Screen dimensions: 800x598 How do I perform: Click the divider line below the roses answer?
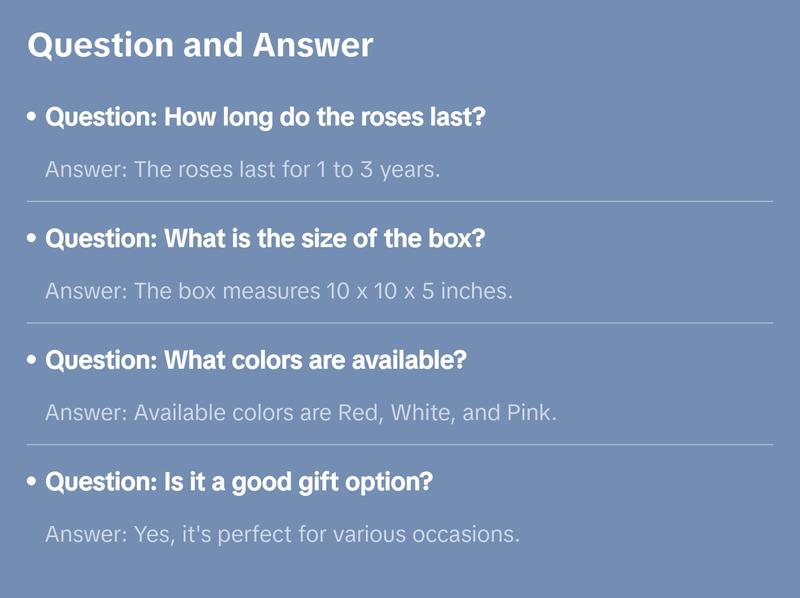(x=400, y=201)
